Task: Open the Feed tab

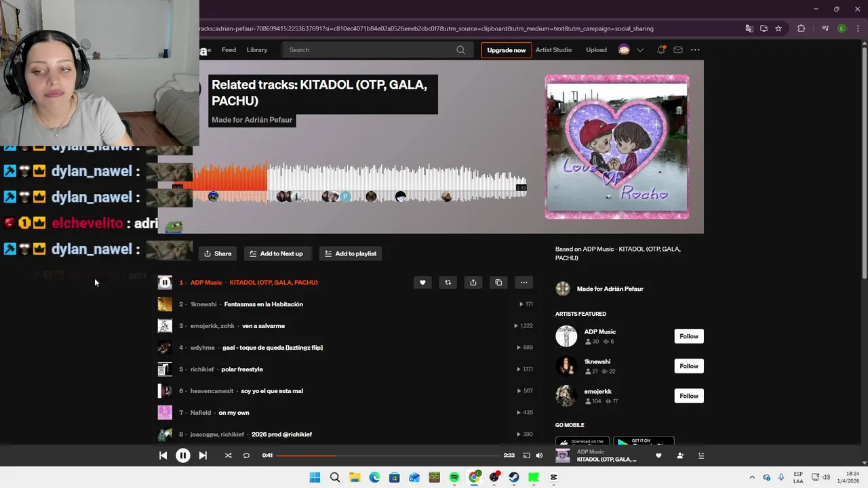Action: 229,49
